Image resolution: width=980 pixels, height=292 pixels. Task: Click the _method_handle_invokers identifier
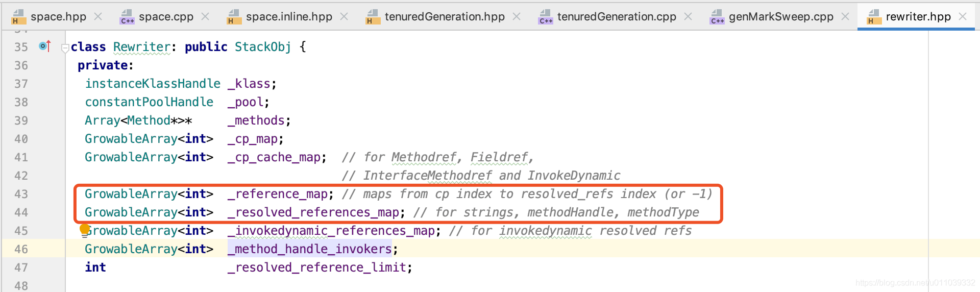tap(309, 249)
